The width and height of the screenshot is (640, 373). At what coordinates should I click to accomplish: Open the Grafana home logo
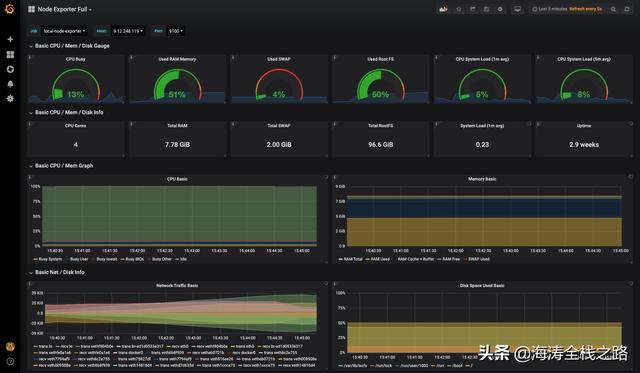(9, 9)
